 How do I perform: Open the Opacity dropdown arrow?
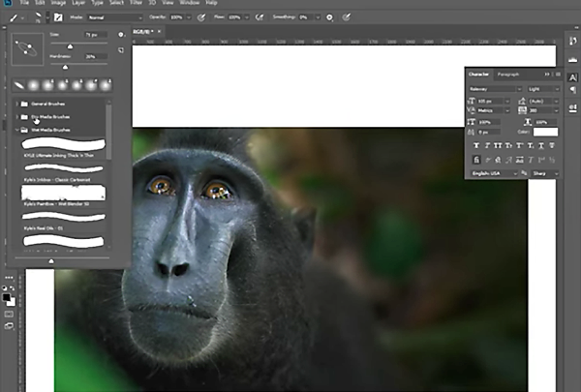[189, 17]
